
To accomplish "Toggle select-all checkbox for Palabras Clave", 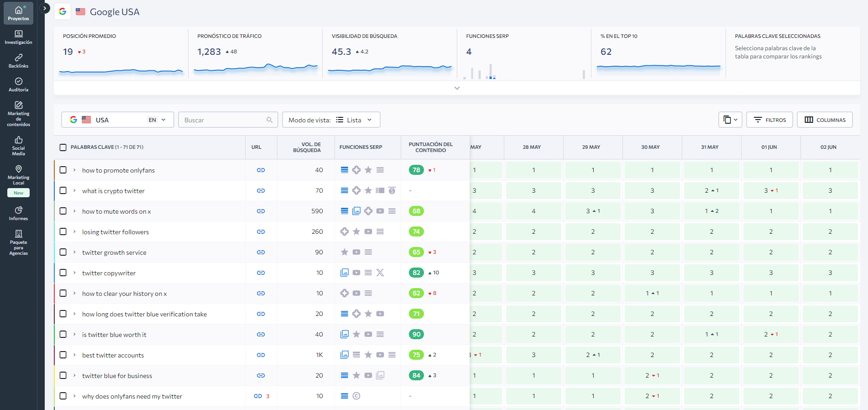I will (x=63, y=147).
